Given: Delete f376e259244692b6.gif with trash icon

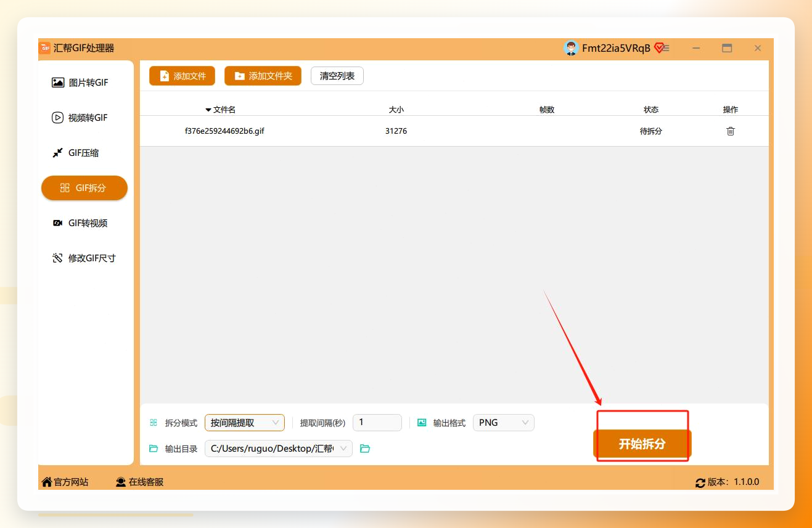Looking at the screenshot, I should click(731, 131).
